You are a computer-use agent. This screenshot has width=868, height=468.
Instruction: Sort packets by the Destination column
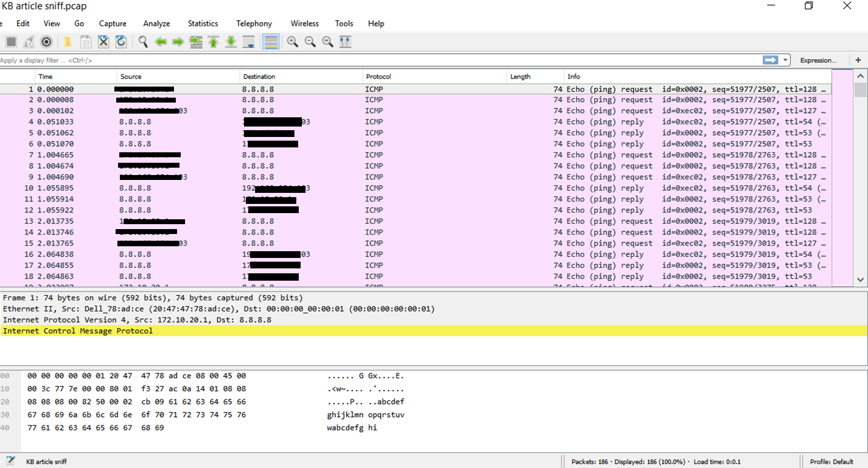pos(301,77)
